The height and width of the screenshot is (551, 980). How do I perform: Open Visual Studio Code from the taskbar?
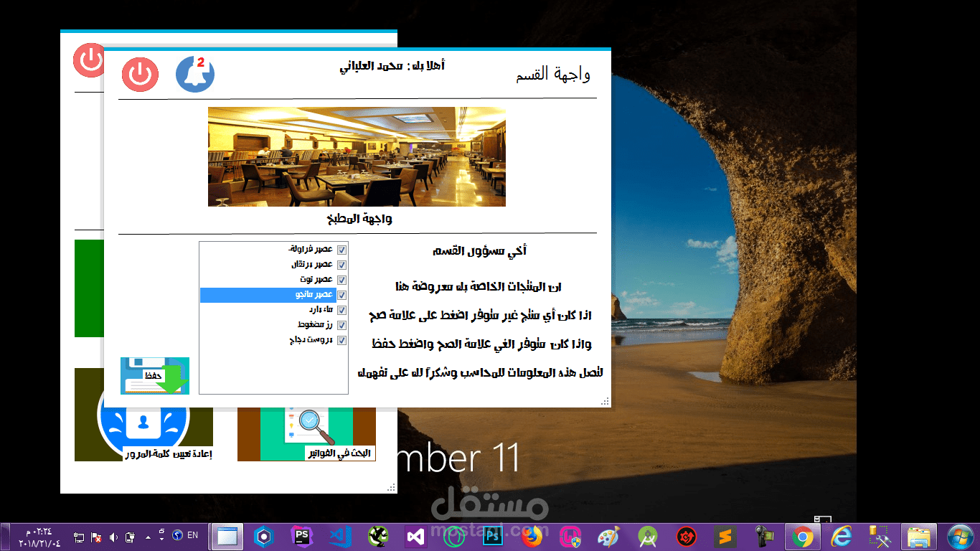pyautogui.click(x=339, y=537)
